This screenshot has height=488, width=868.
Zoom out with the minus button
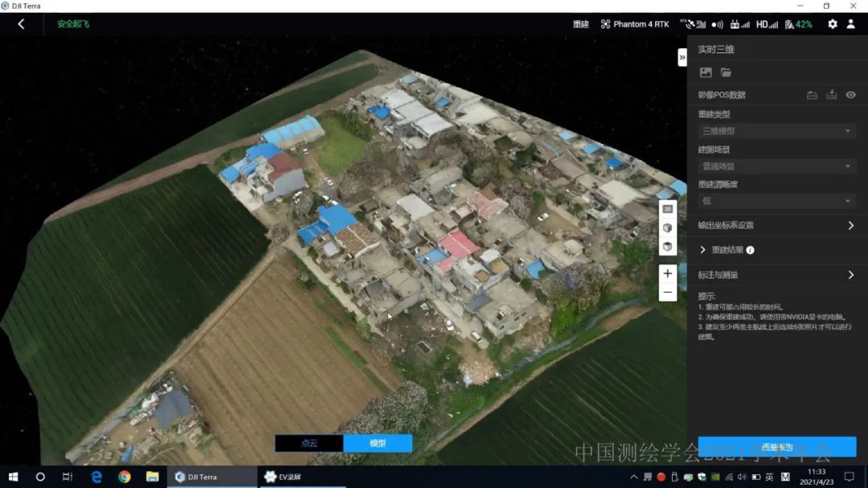click(667, 293)
